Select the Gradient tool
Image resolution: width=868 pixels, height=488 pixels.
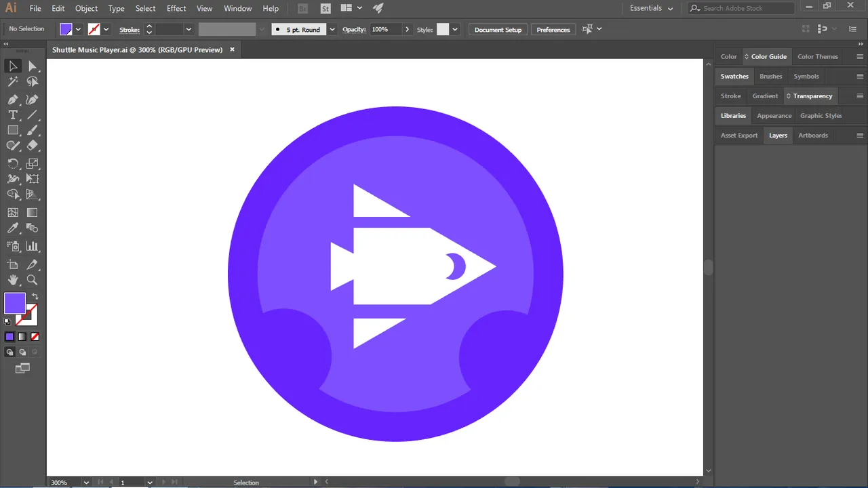coord(32,212)
